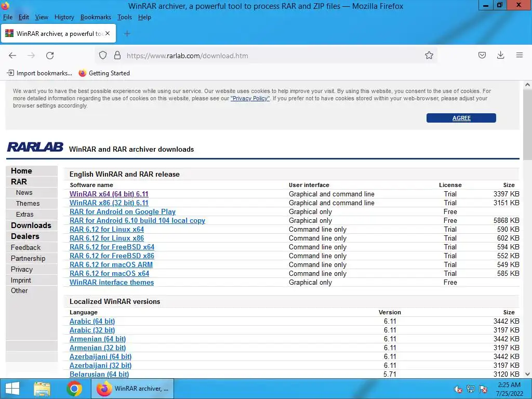Open the Tools menu
The height and width of the screenshot is (399, 532).
[125, 17]
